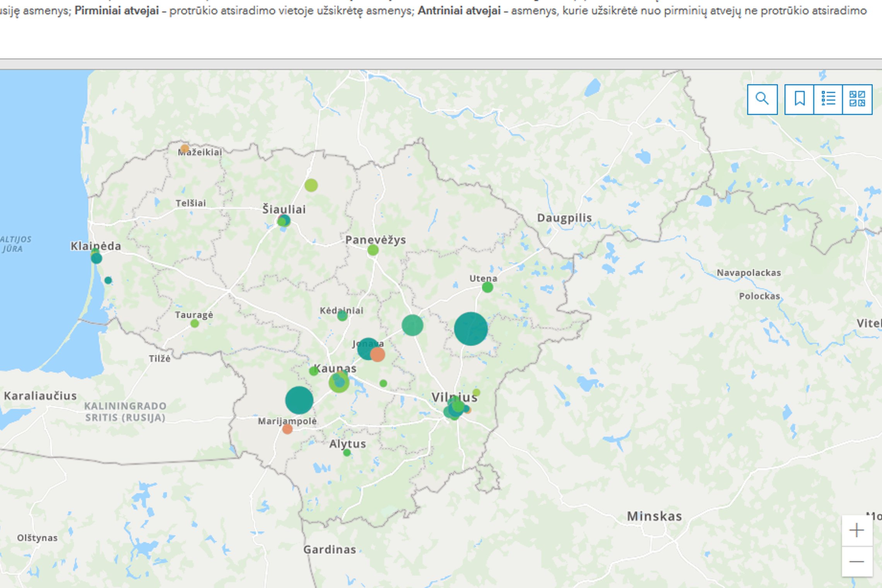Select the orange bubble beside Jonava

click(378, 354)
